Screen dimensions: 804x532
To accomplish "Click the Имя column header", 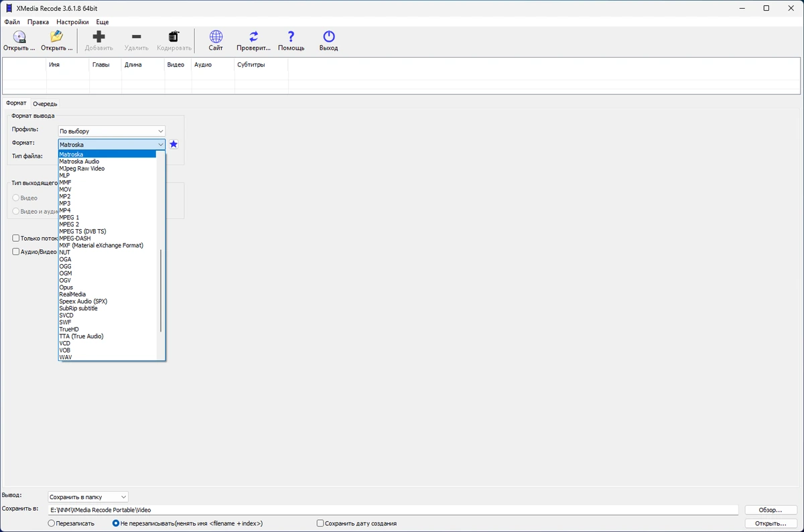I will point(68,65).
